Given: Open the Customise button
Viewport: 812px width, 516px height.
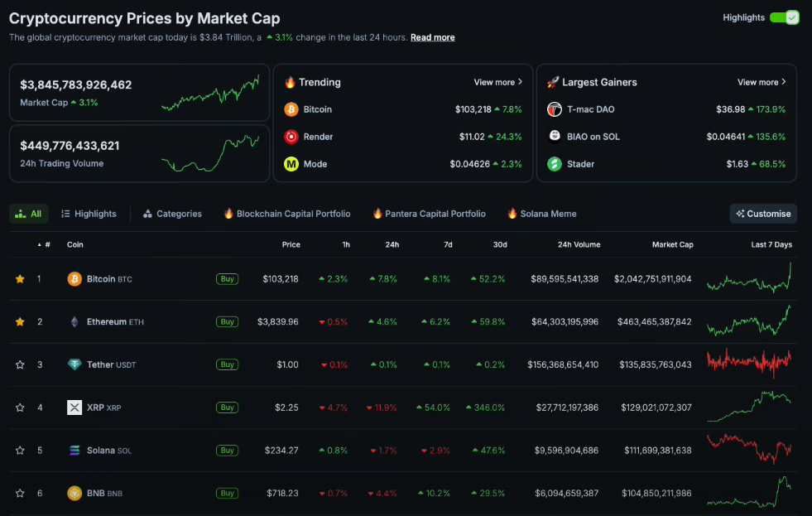Looking at the screenshot, I should coord(763,214).
